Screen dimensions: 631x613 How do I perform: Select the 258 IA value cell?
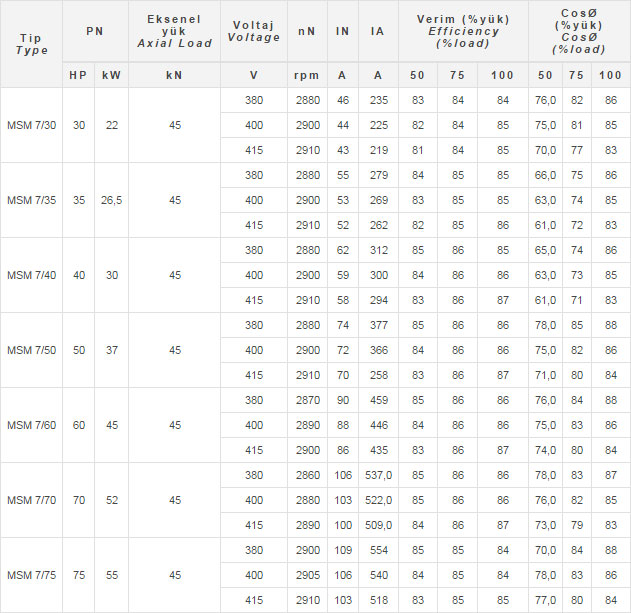378,375
